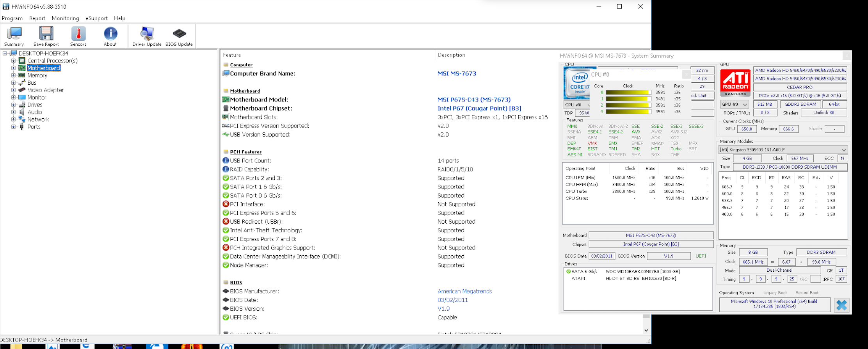Screen dimensions: 868x349
Task: Click the BIOS Manufacturer chip icon
Action: point(226,291)
